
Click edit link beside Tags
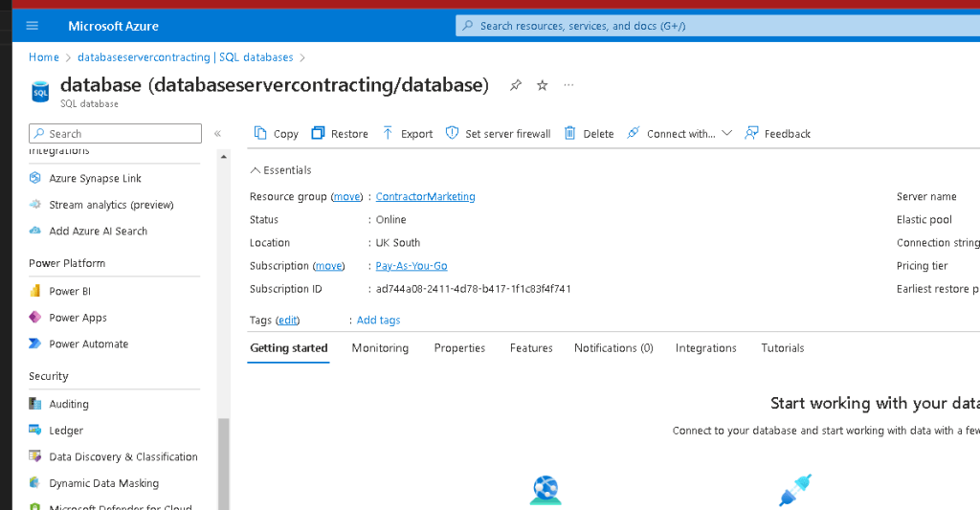coord(287,320)
